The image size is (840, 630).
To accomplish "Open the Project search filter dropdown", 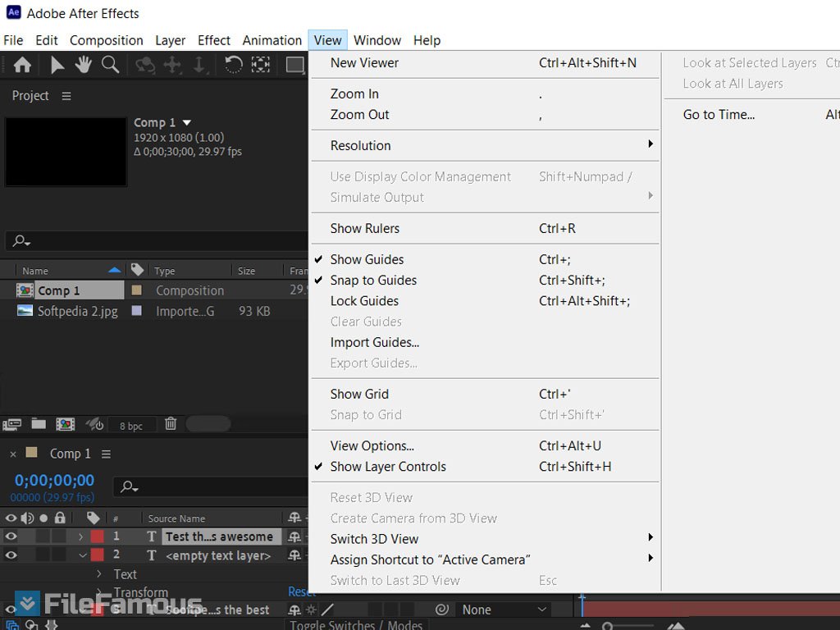I will [x=21, y=241].
